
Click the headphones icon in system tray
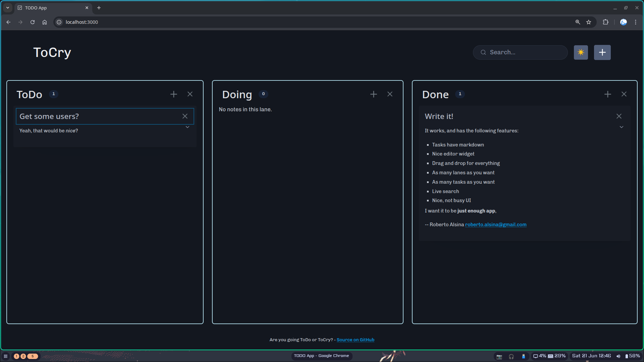pyautogui.click(x=511, y=357)
